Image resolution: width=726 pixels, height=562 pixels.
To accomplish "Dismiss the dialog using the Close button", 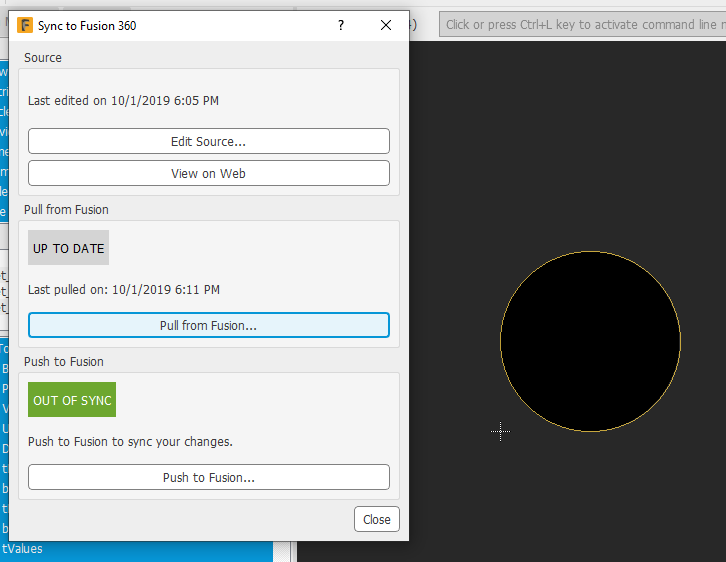I will coord(377,519).
